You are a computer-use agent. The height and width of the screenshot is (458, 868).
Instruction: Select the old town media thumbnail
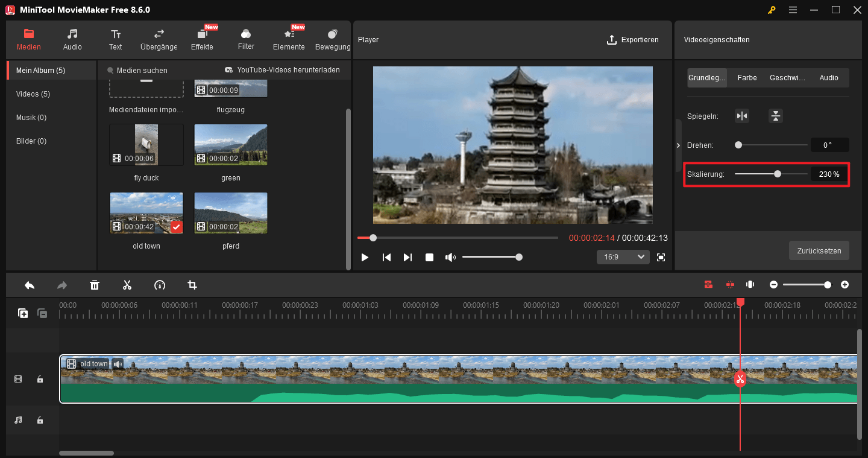(146, 212)
